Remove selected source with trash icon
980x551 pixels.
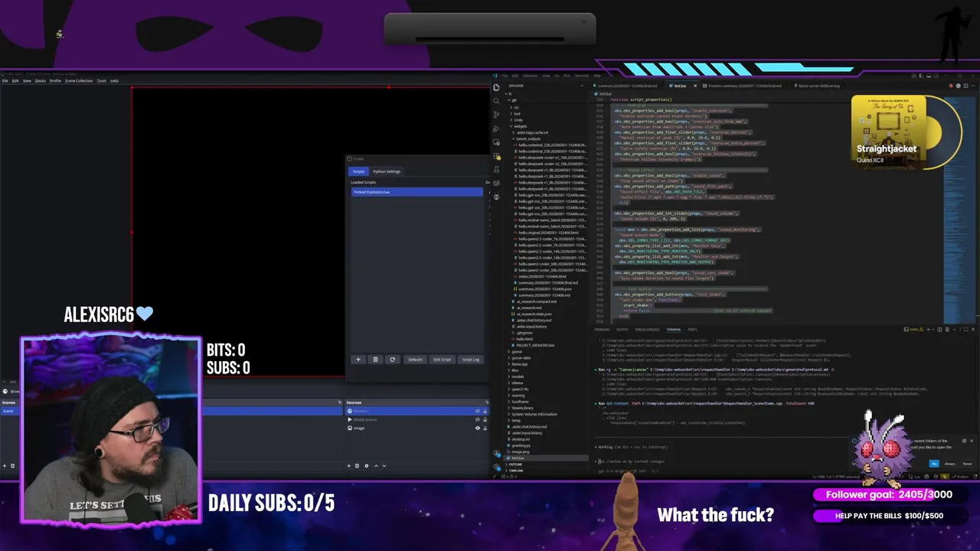(358, 465)
